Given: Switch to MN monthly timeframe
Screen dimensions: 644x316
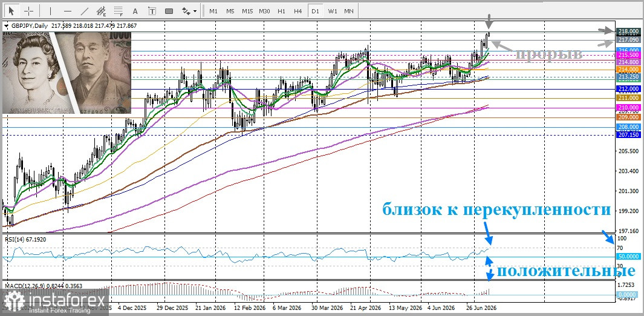Looking at the screenshot, I should click(349, 11).
